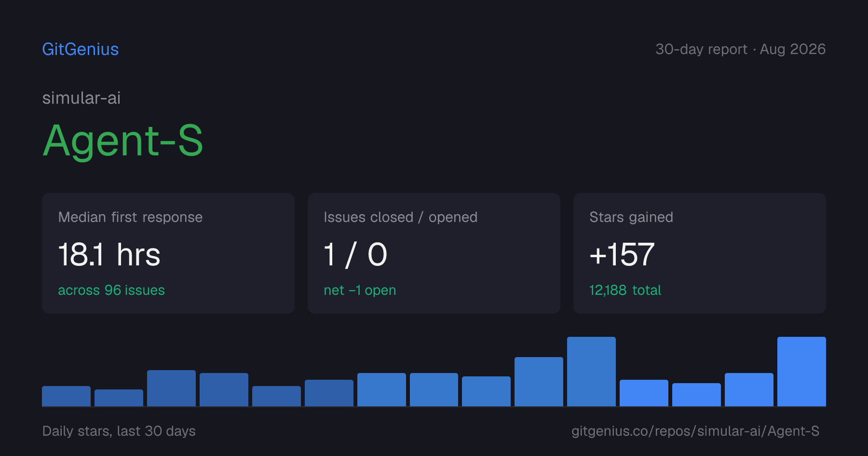
Task: Click the "+157" stars value
Action: coord(622,254)
